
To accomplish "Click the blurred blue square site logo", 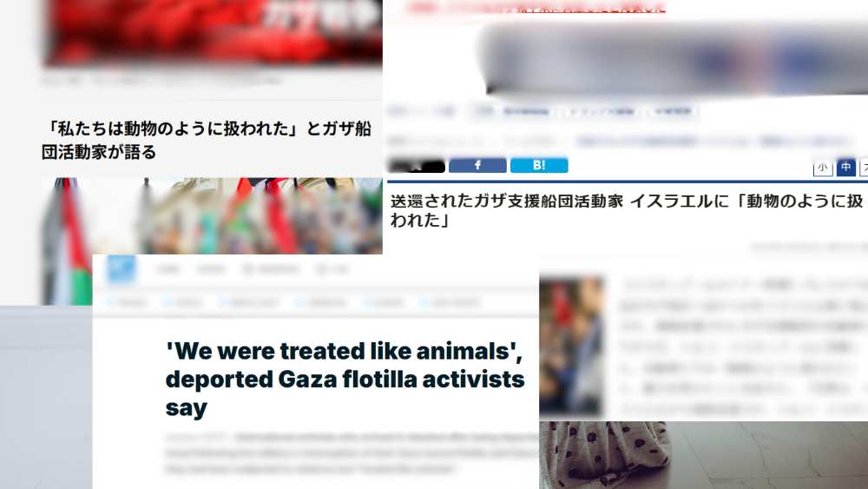I will click(121, 269).
